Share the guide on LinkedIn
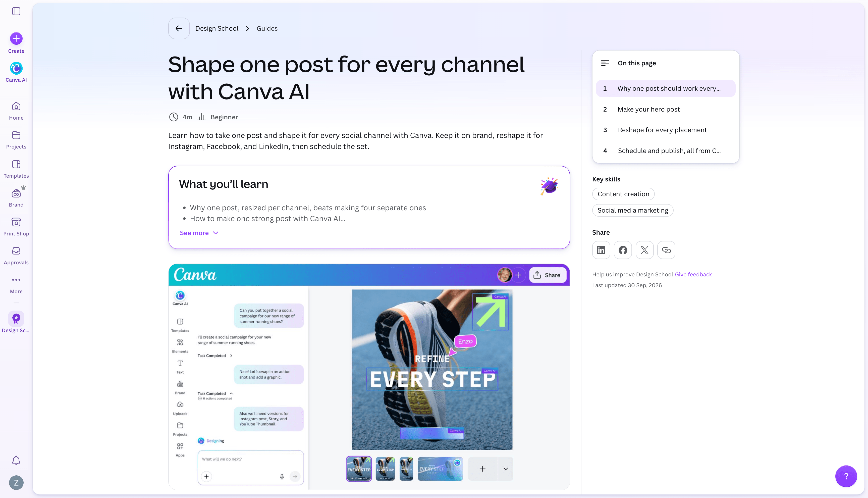The image size is (868, 498). tap(601, 250)
